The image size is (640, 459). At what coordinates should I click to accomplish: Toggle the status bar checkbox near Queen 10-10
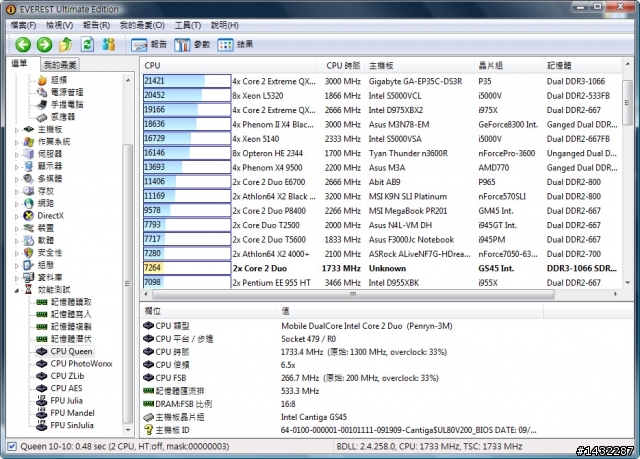pyautogui.click(x=12, y=446)
